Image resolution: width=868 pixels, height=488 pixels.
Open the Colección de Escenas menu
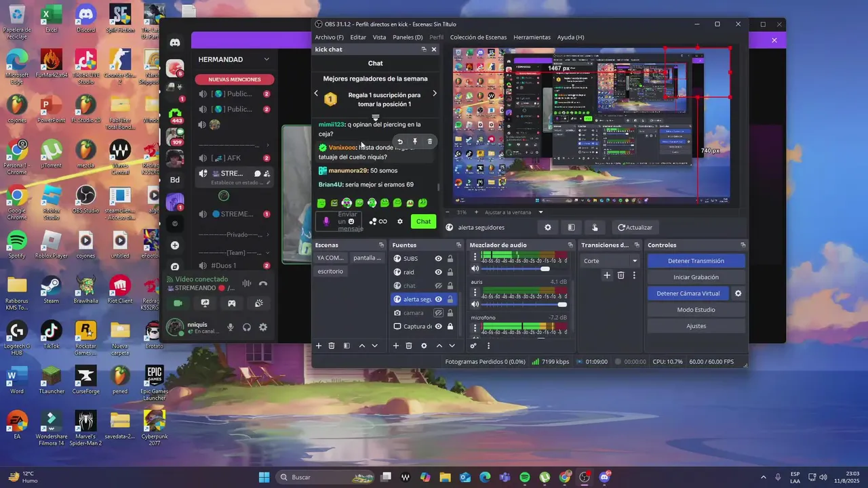478,37
